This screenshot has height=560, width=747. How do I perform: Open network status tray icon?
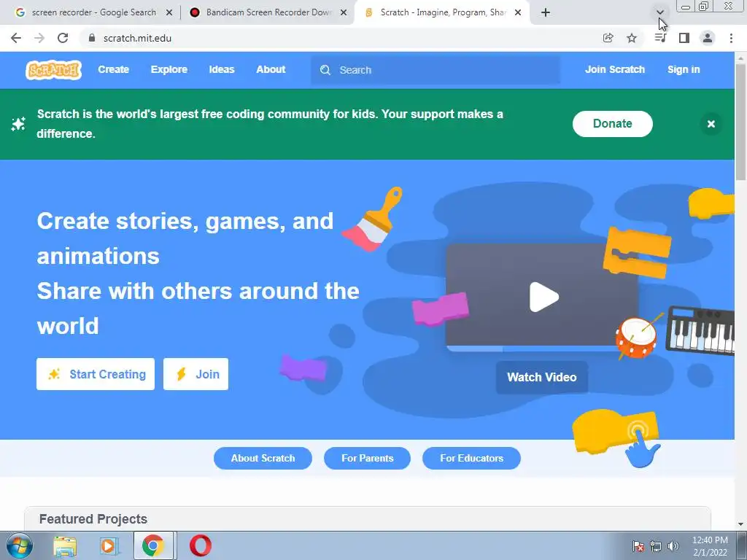pyautogui.click(x=656, y=546)
